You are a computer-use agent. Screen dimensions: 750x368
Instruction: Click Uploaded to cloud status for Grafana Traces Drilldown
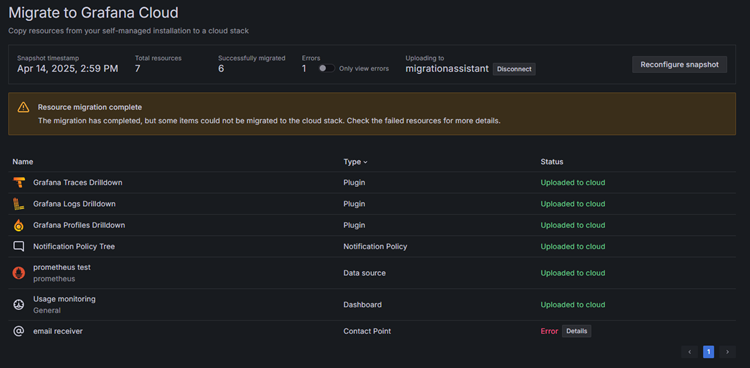coord(573,182)
